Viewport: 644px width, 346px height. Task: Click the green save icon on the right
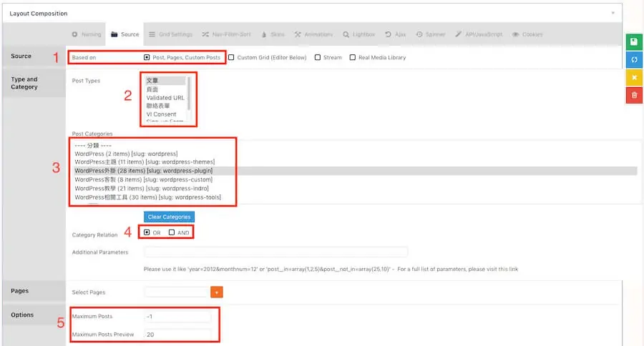click(x=634, y=42)
